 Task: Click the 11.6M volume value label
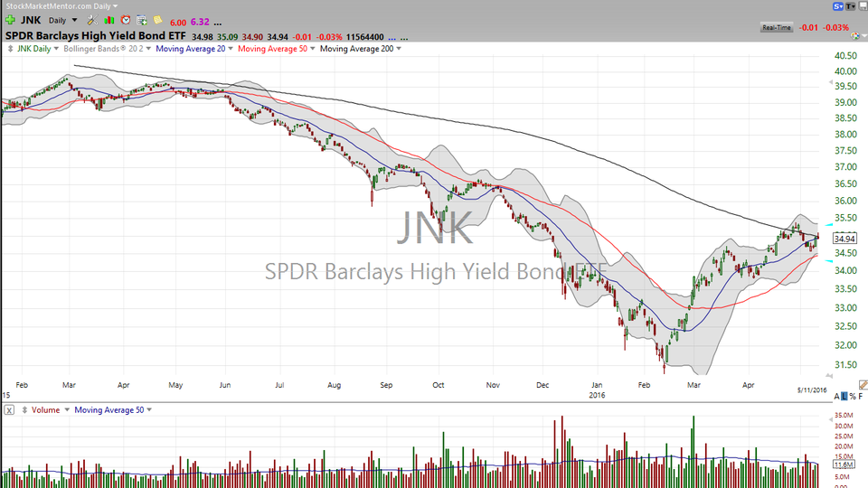click(x=844, y=465)
